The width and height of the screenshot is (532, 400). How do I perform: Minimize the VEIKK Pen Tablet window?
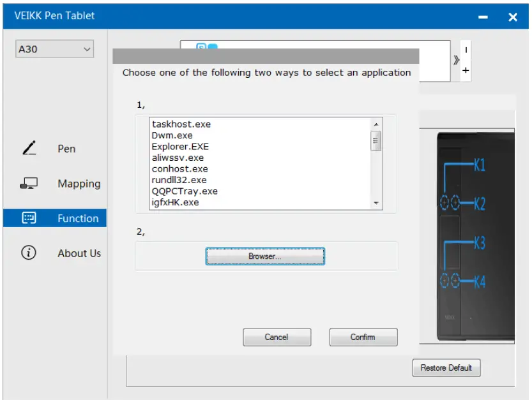click(483, 17)
